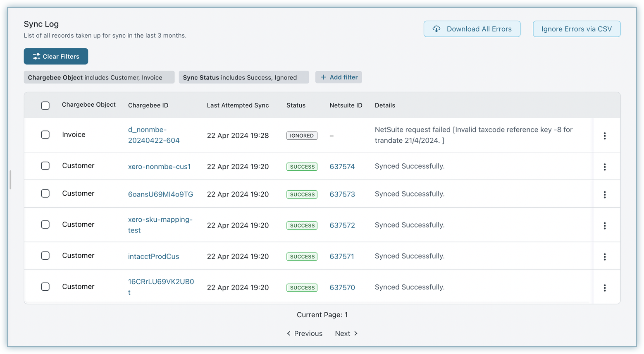Tick the checkbox for xero-nonmbe-cus1 row

tap(45, 166)
